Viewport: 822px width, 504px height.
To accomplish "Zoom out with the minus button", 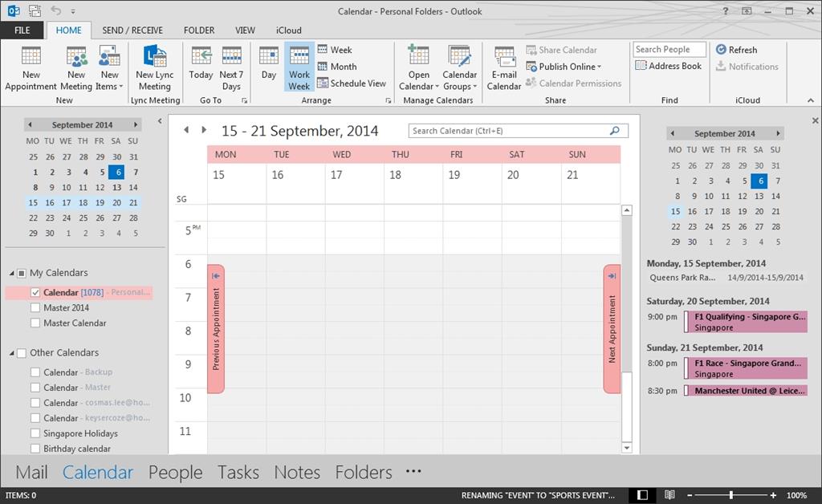I will click(x=690, y=495).
